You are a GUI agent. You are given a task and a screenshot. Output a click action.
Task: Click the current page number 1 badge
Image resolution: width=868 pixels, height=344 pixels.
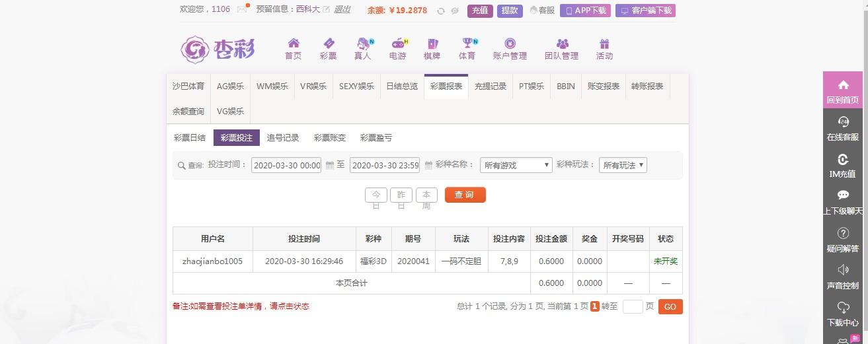595,306
